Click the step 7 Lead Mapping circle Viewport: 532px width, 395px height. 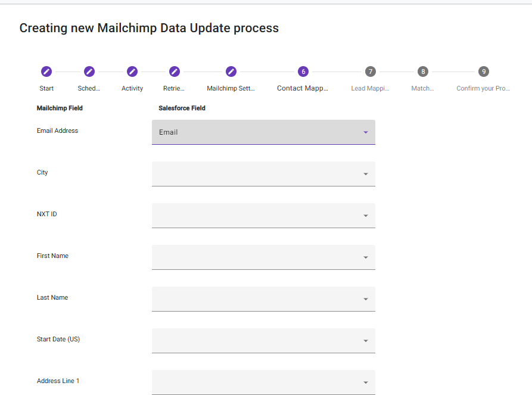pyautogui.click(x=371, y=71)
